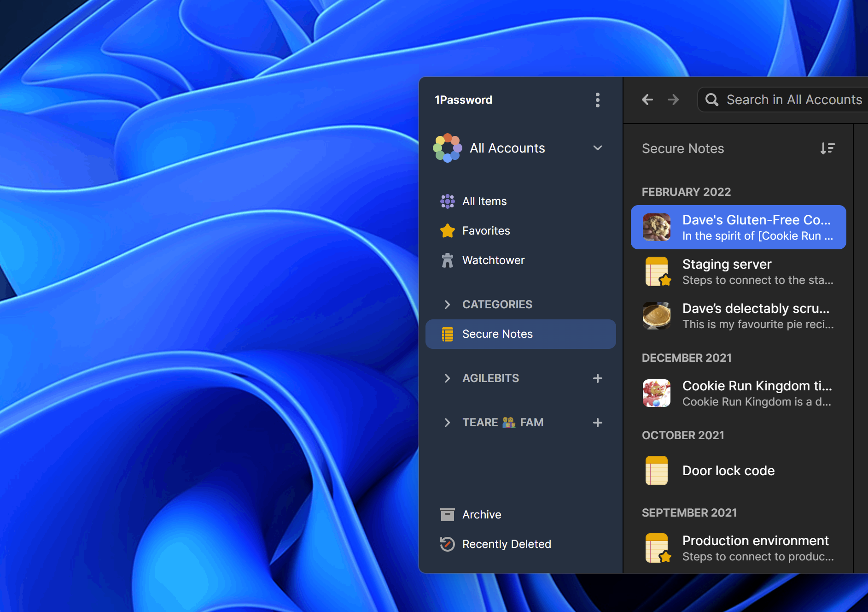Click the Secure Notes notebook icon
The height and width of the screenshot is (612, 868).
tap(447, 334)
